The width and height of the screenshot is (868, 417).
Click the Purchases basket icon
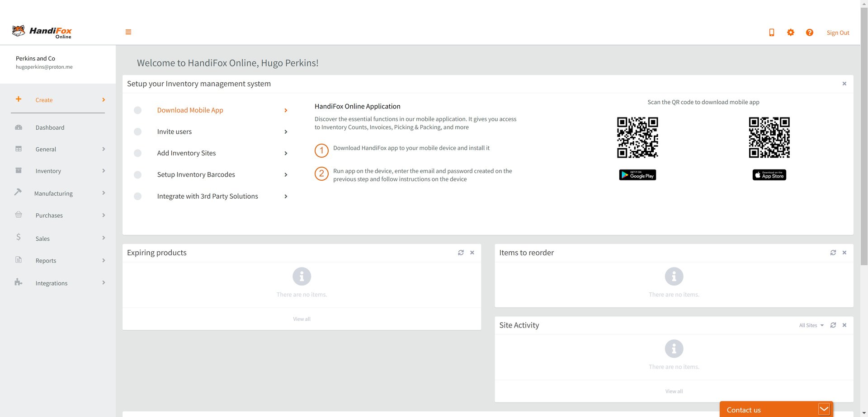(19, 215)
